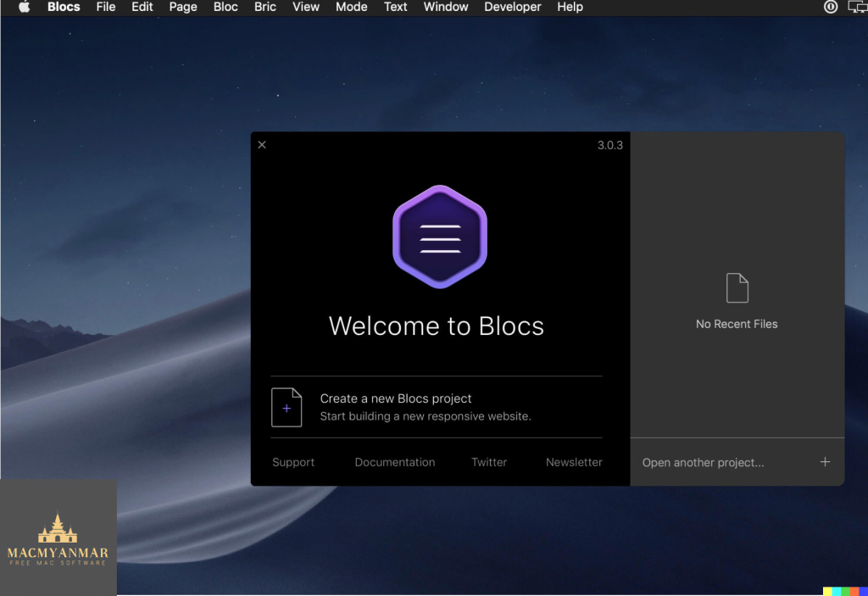Open the Apple menu

pyautogui.click(x=24, y=7)
